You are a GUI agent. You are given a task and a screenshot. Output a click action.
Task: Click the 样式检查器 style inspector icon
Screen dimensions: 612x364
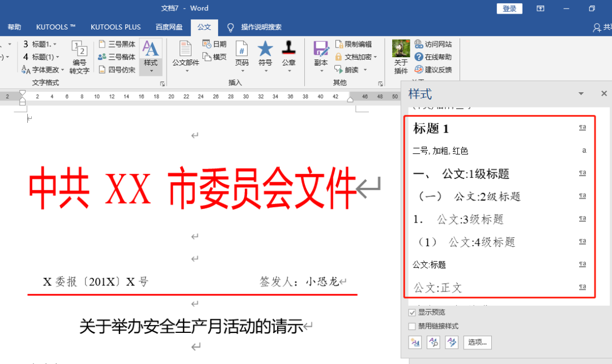(433, 342)
